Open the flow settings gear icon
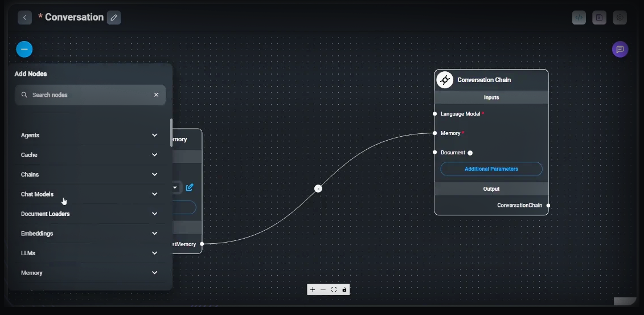 tap(620, 18)
